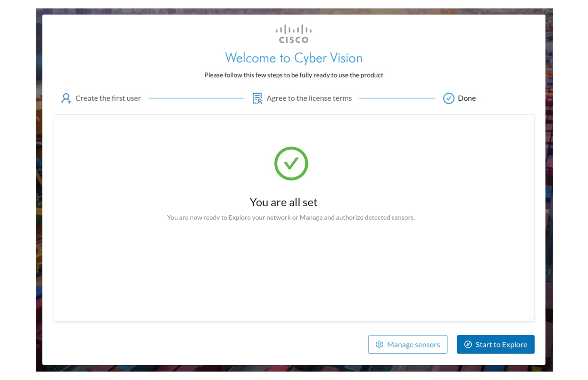This screenshot has height=380, width=588.
Task: Click the gear icon in Manage sensors
Action: coord(379,344)
